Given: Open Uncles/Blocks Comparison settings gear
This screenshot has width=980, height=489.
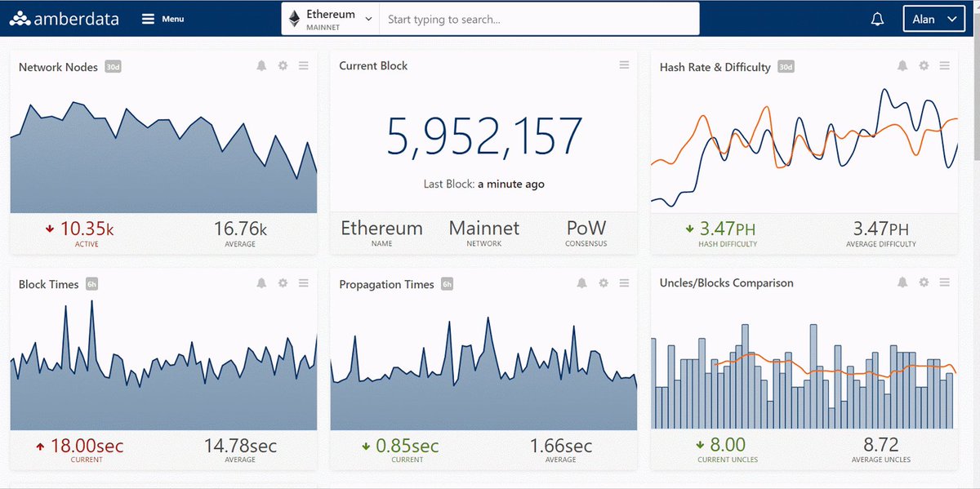Looking at the screenshot, I should click(x=924, y=282).
